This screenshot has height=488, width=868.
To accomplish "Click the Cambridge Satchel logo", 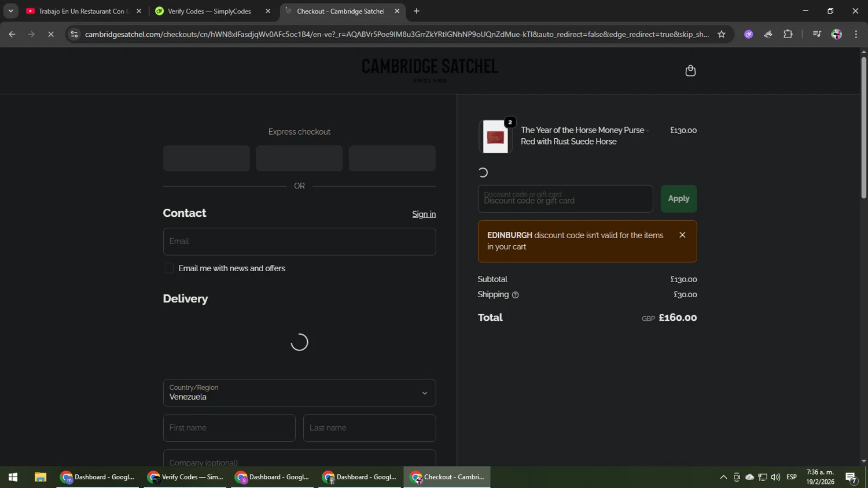I will pos(430,70).
